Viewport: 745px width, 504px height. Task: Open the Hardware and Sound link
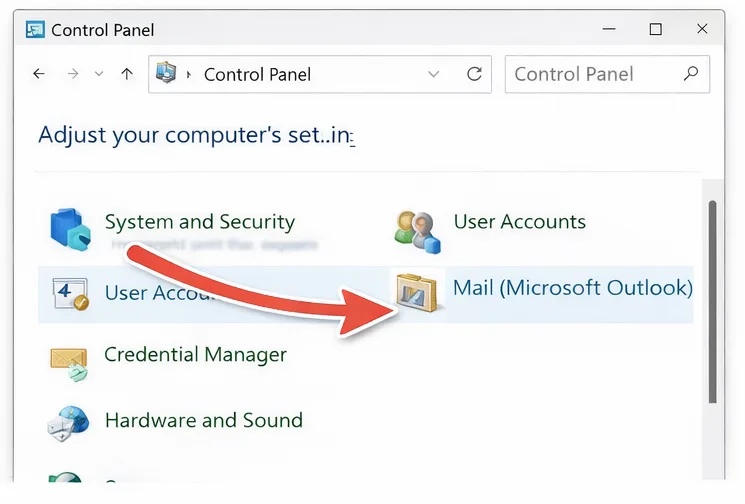point(203,420)
